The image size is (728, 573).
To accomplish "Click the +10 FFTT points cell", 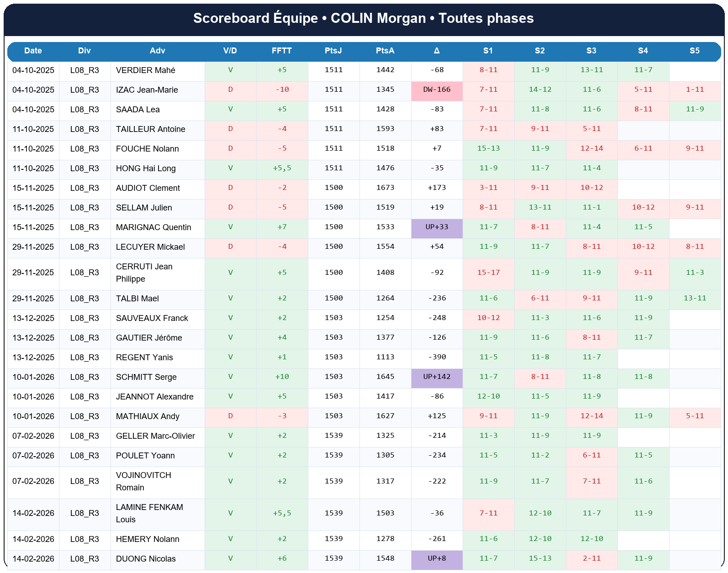I will [x=282, y=377].
